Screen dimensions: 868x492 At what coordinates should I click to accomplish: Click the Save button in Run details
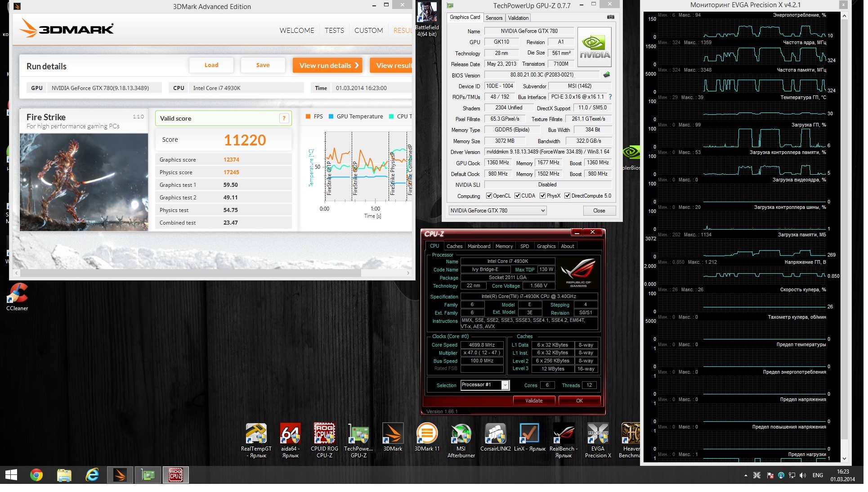[263, 65]
